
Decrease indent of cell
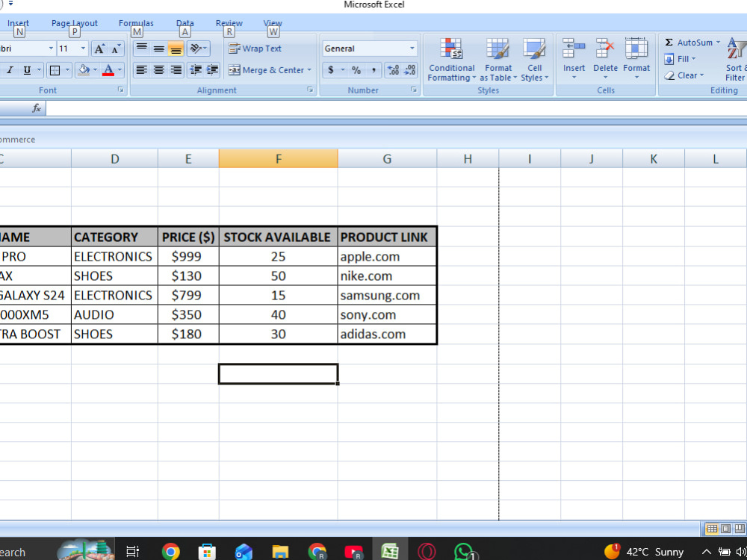pos(195,70)
